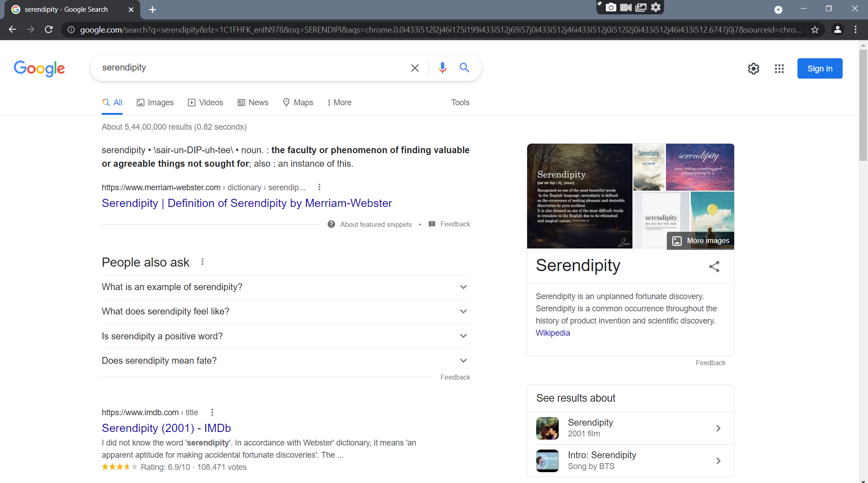The height and width of the screenshot is (483, 868).
Task: Click the vertical page scrollbar
Action: click(863, 105)
